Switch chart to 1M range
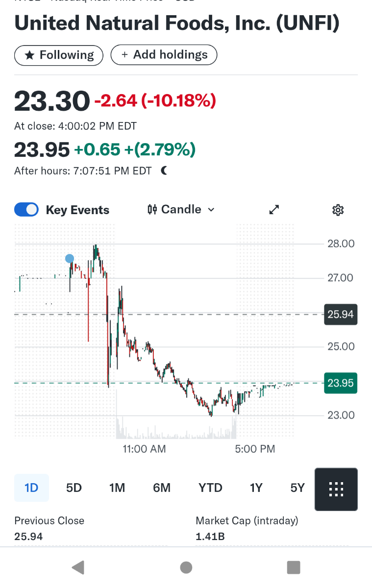The width and height of the screenshot is (372, 588). pos(117,488)
